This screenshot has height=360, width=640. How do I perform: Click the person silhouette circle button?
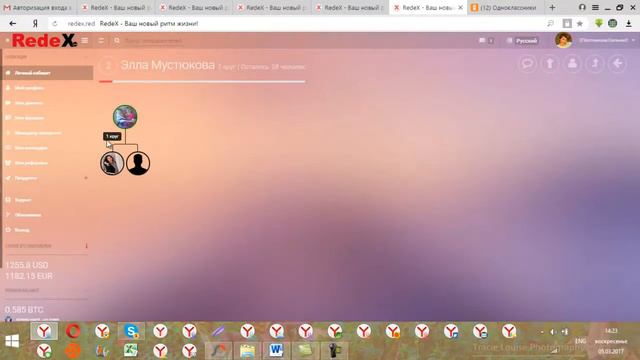[573, 64]
